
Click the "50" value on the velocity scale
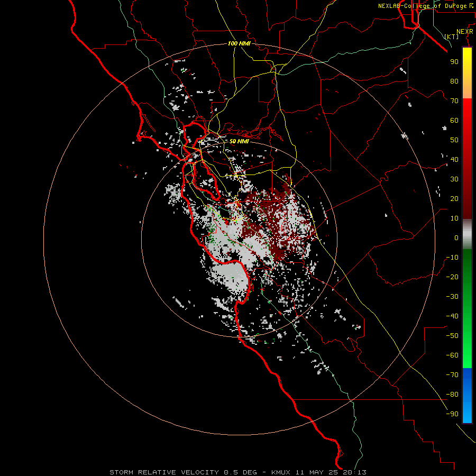[454, 140]
